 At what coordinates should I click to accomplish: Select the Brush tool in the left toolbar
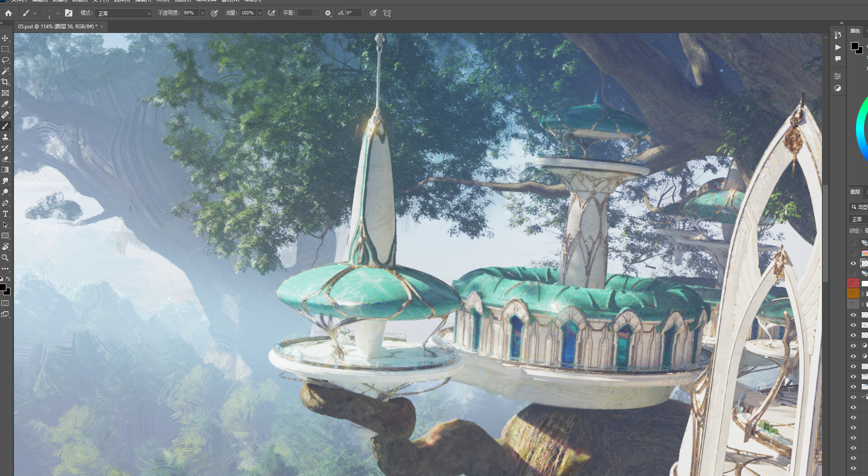click(x=5, y=126)
